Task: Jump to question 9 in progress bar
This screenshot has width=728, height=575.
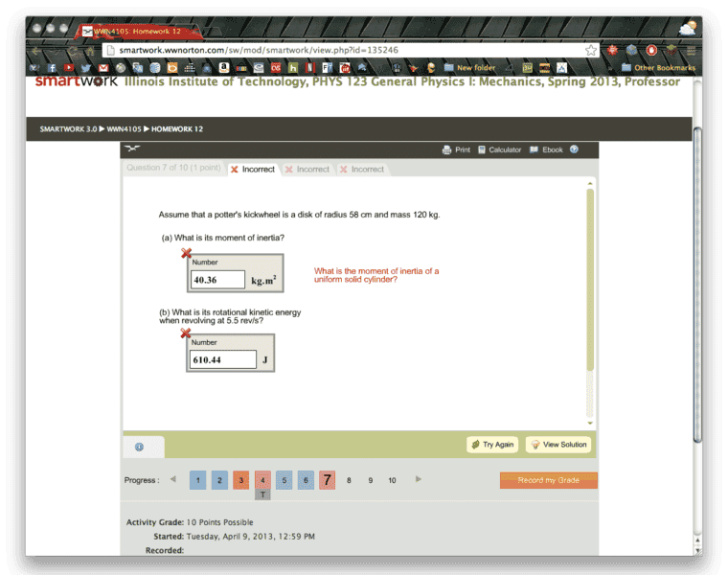Action: click(371, 480)
